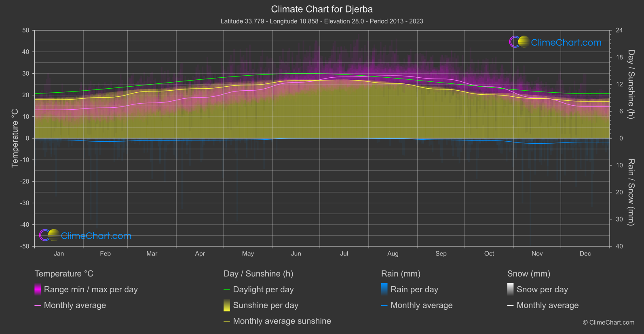Click the pink temperature Monthly average line marker

click(38, 306)
